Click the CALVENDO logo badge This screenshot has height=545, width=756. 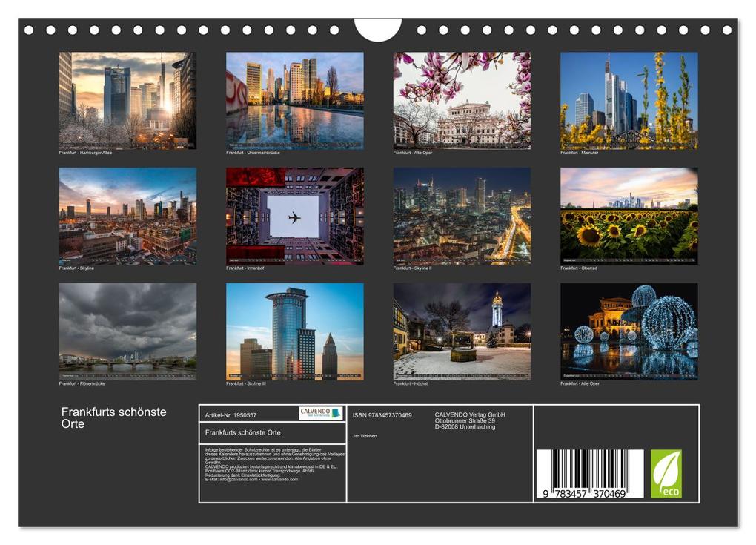click(320, 413)
